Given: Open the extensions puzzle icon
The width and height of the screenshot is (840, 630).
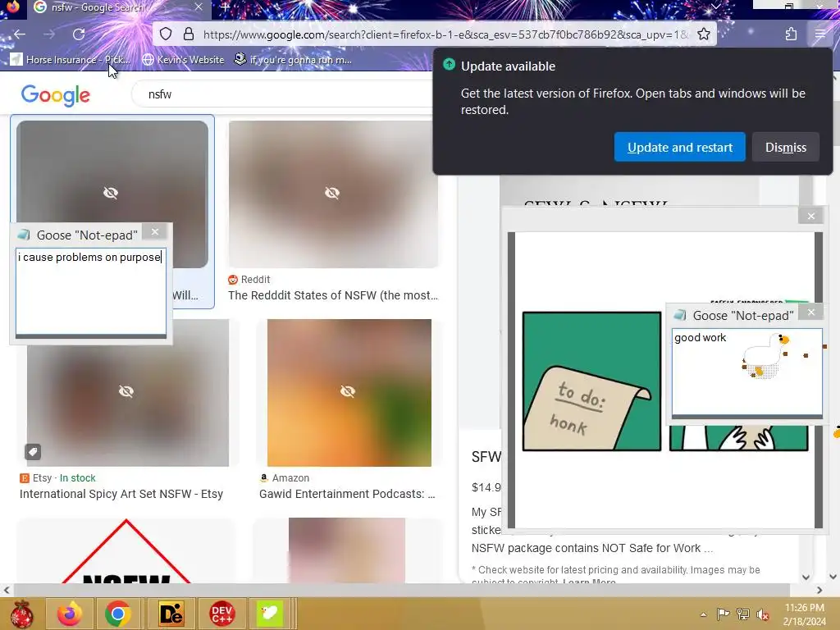Looking at the screenshot, I should coord(792,34).
